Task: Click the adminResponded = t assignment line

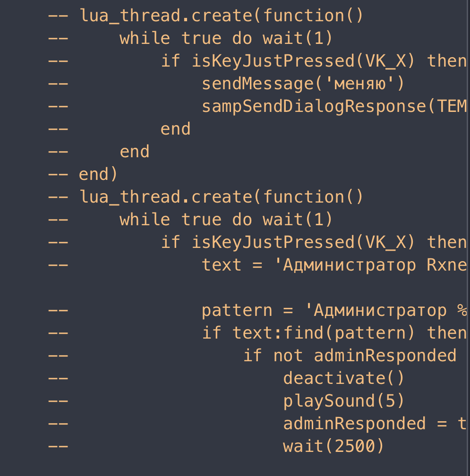Action: coord(375,424)
